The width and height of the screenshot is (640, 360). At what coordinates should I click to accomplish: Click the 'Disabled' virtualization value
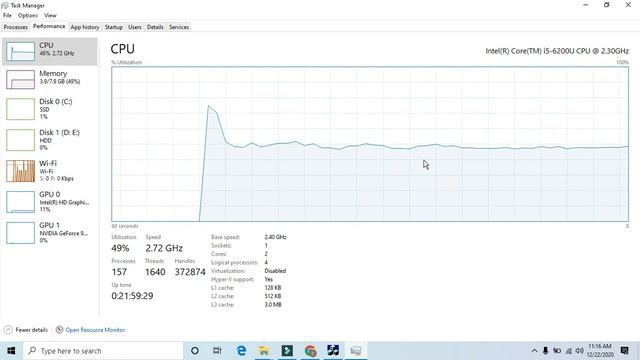click(x=275, y=271)
